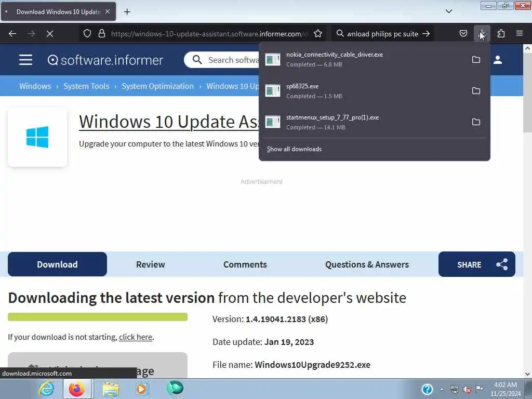Viewport: 532px width, 399px height.
Task: Click the Windows 10 Update Assistant title link
Action: [x=169, y=122]
